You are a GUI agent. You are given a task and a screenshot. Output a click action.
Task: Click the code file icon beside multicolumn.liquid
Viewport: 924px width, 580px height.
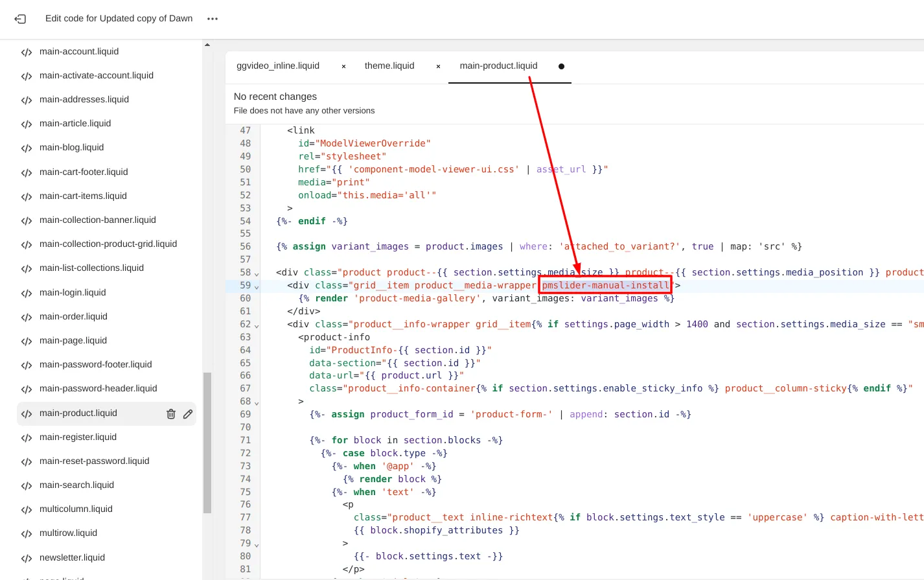[26, 509]
